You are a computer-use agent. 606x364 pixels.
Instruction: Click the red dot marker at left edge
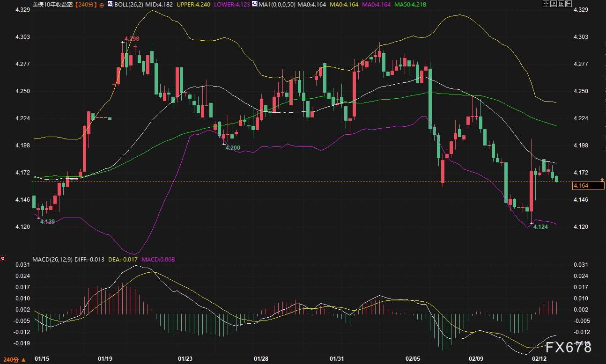coord(3,258)
